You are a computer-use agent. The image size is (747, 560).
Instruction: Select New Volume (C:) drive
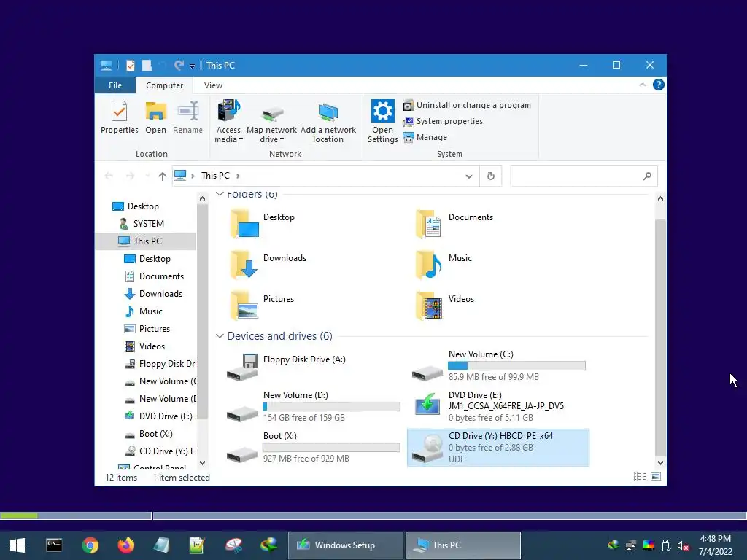tap(498, 365)
